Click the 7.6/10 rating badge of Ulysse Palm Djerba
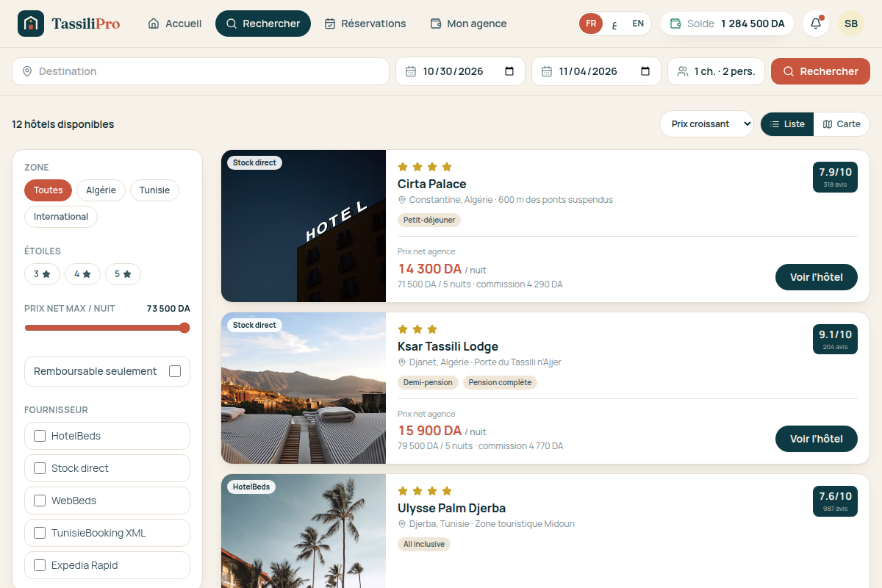 tap(835, 501)
